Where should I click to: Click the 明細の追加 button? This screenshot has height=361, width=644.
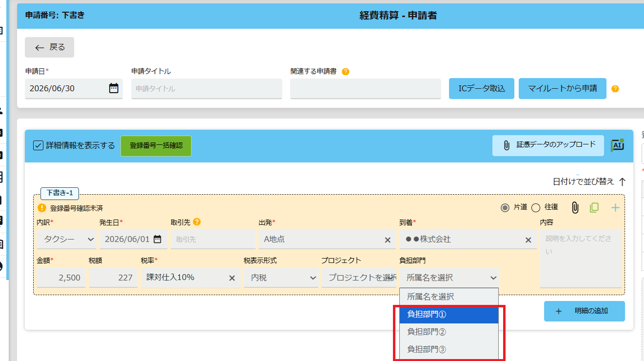click(585, 311)
